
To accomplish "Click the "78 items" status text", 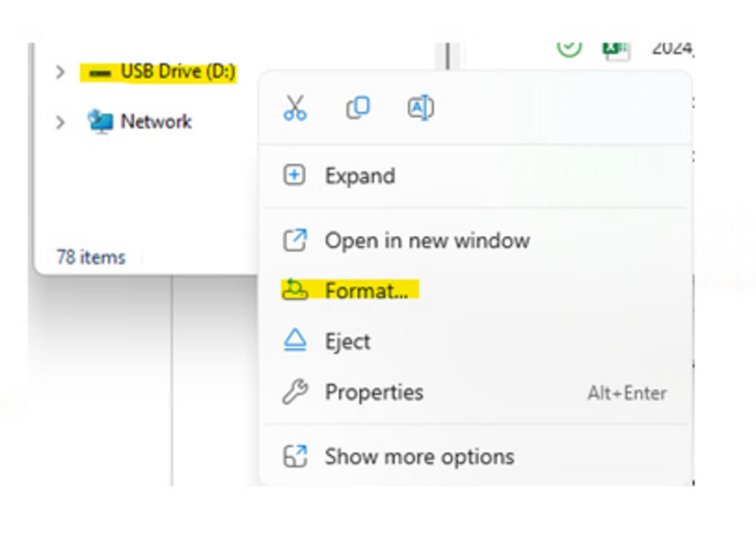I will [91, 257].
